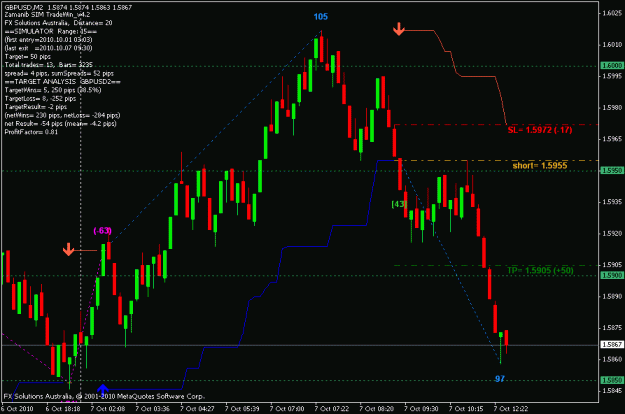
Task: Click the 'Total trades= 13, Bars= 3235' line
Action: click(49, 65)
